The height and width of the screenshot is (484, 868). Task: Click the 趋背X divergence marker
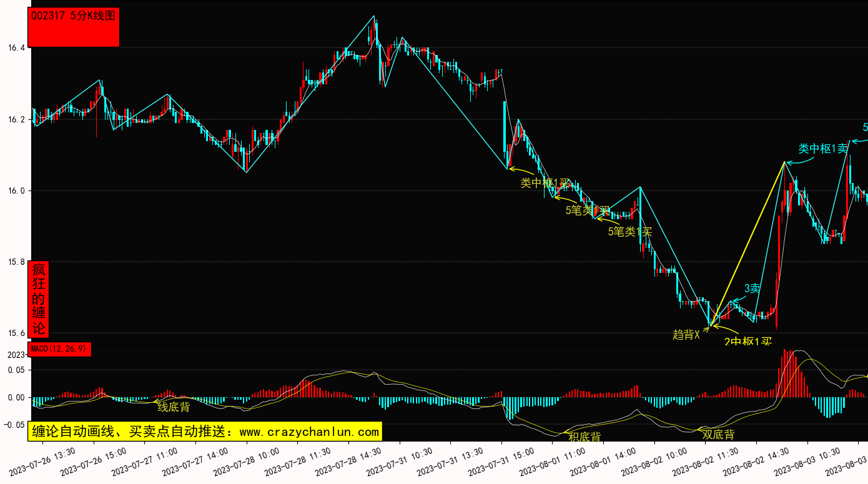pyautogui.click(x=686, y=335)
